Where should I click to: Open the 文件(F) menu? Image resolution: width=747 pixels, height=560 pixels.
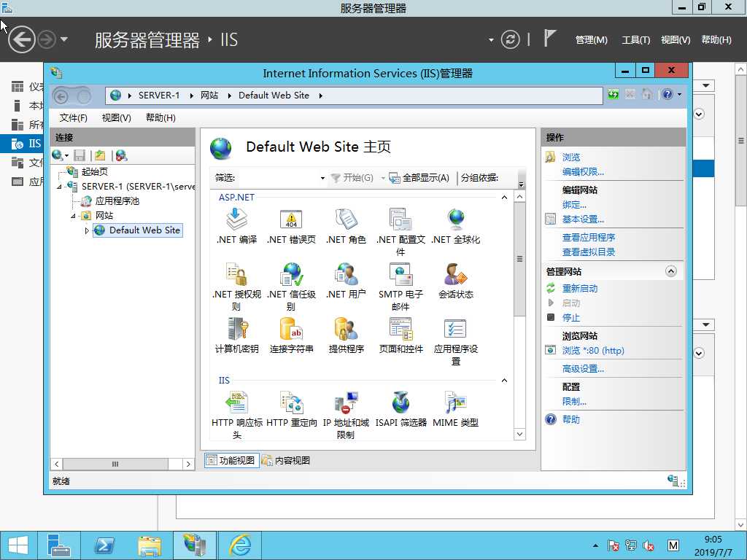point(73,117)
